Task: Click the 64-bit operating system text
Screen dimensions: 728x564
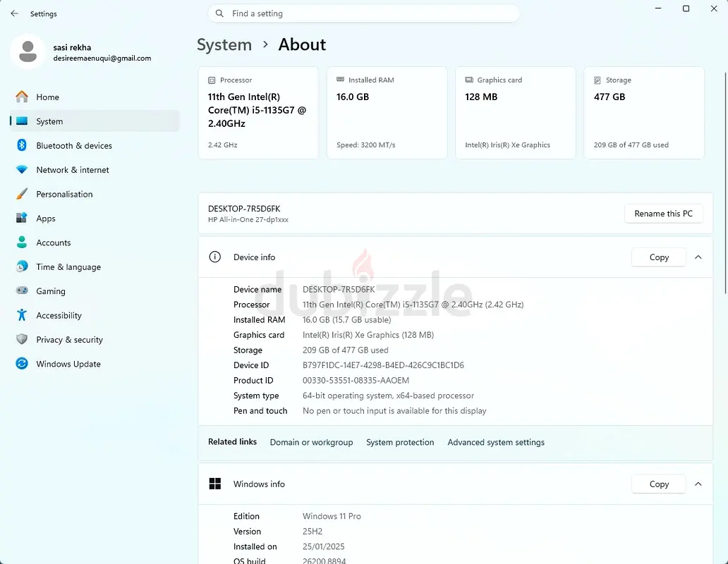Action: [388, 396]
